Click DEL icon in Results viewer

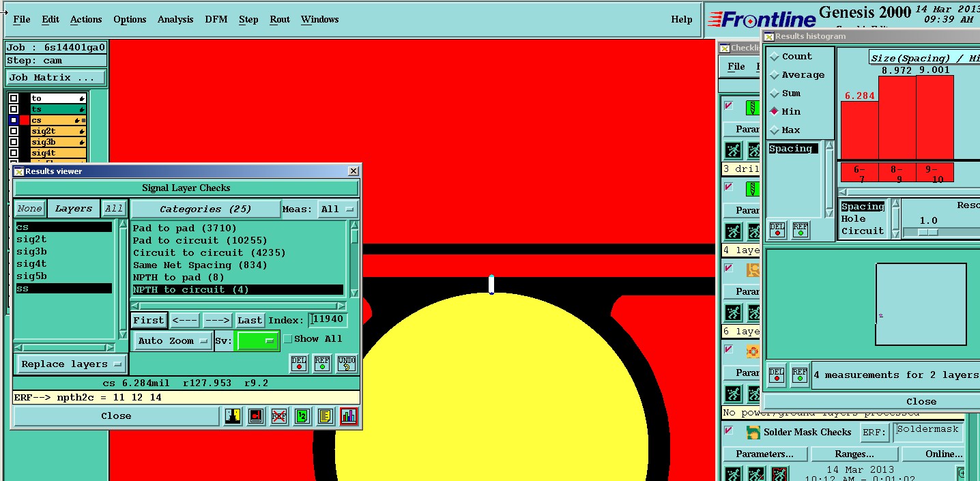coord(299,364)
